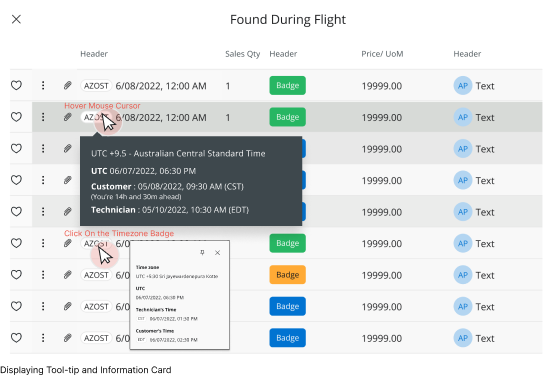
Task: Sort by the Sales Qty column header
Action: click(243, 54)
